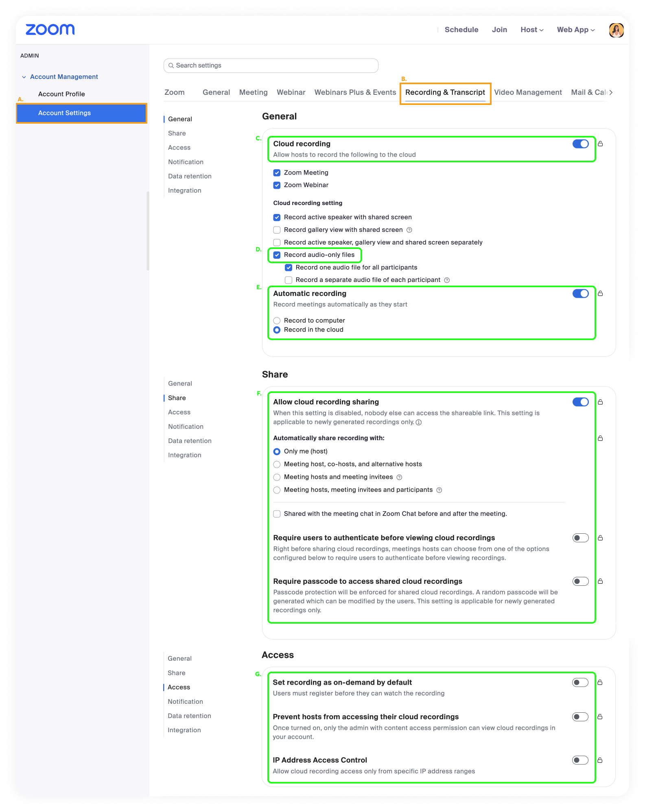Turn on IP Address Access Control

(x=580, y=760)
